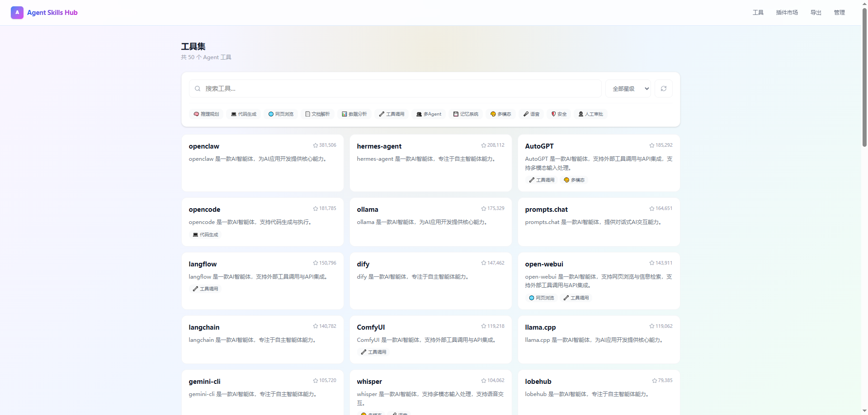The height and width of the screenshot is (415, 868).
Task: Toggle the 推理规划 filter chip
Action: tap(206, 114)
